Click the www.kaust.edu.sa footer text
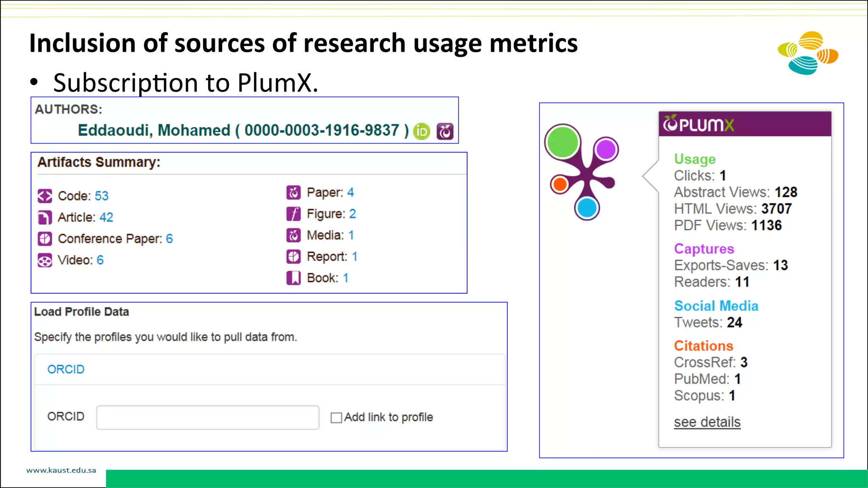 [61, 470]
